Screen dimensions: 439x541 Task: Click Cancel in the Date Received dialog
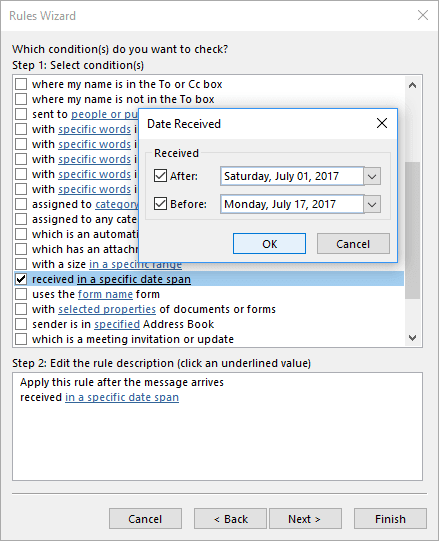coord(353,244)
